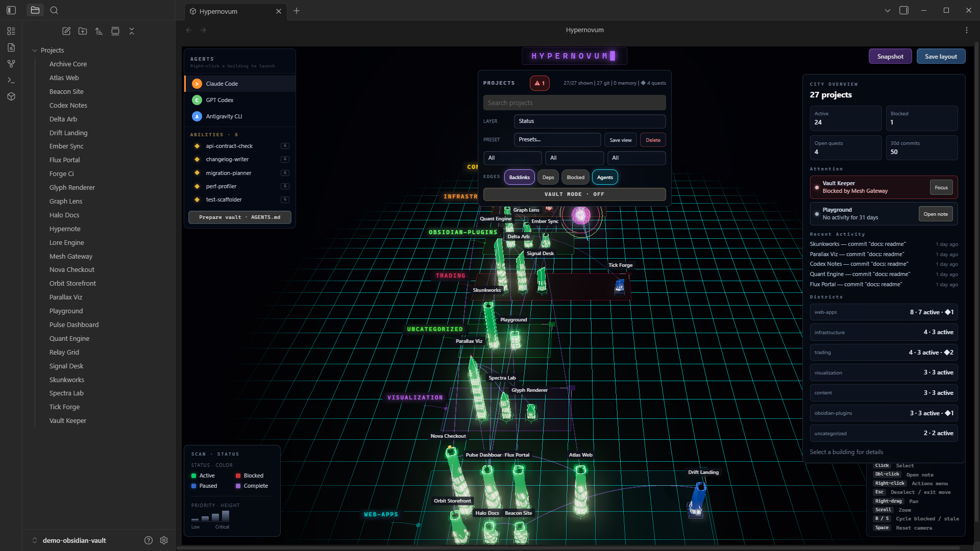Focus on Vault Keeper
Screen dimensions: 980x551
[x=941, y=187]
